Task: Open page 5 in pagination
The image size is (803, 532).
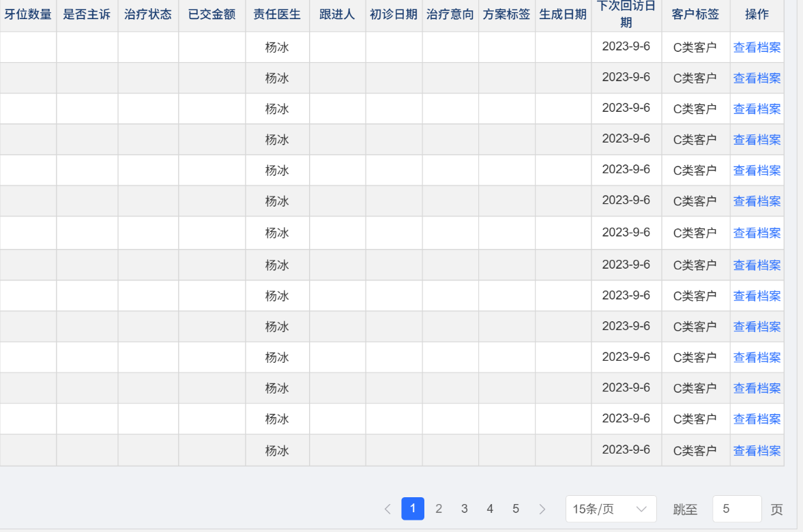Action: 516,509
